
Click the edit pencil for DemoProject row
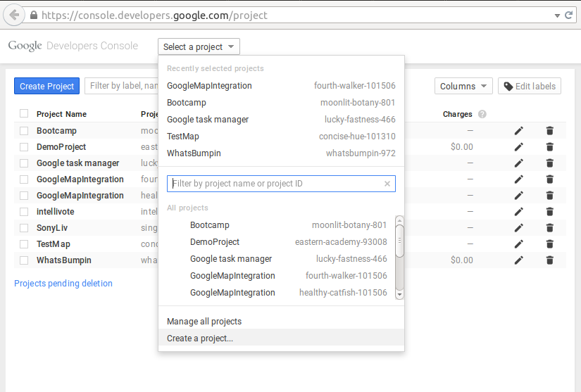pyautogui.click(x=519, y=147)
